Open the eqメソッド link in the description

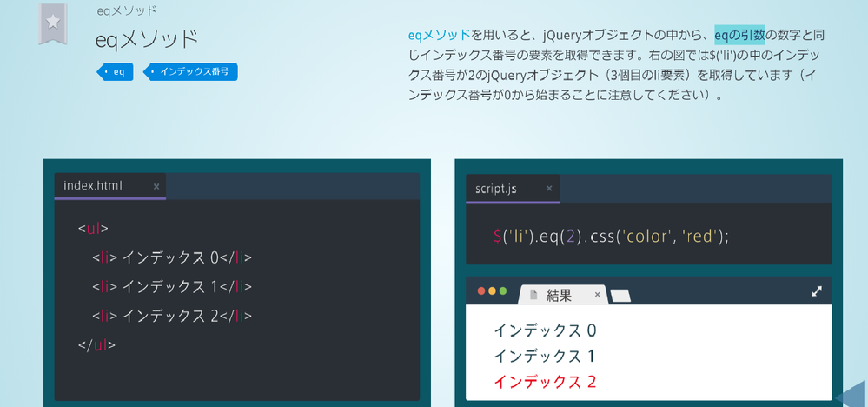[439, 36]
